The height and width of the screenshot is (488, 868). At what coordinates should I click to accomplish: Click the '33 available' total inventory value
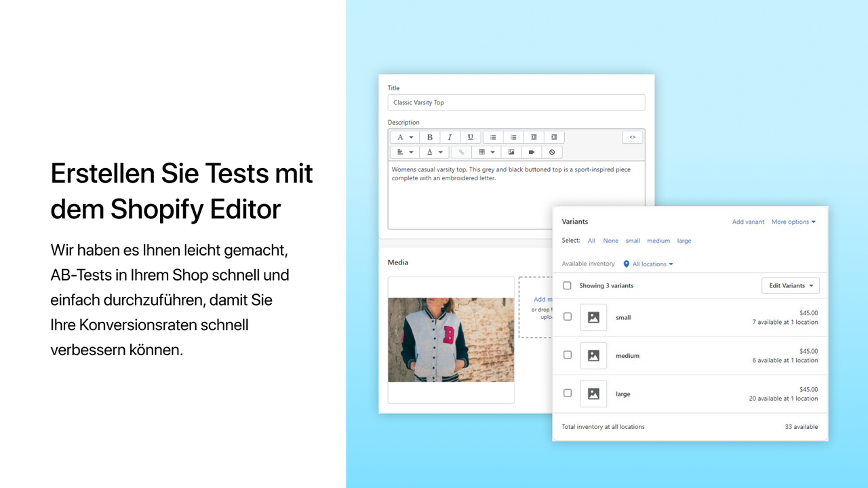tap(802, 427)
